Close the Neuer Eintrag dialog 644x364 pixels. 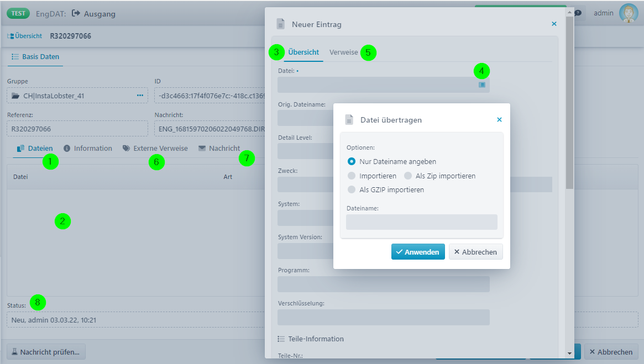(x=554, y=24)
